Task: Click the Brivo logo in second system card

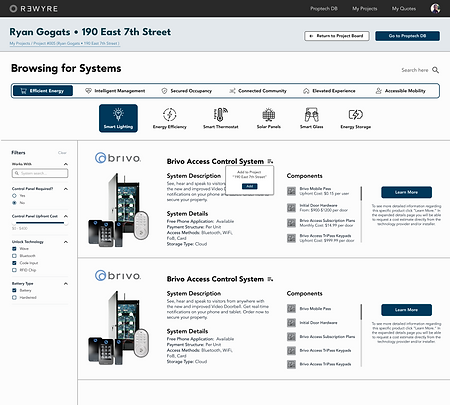Action: click(x=118, y=276)
